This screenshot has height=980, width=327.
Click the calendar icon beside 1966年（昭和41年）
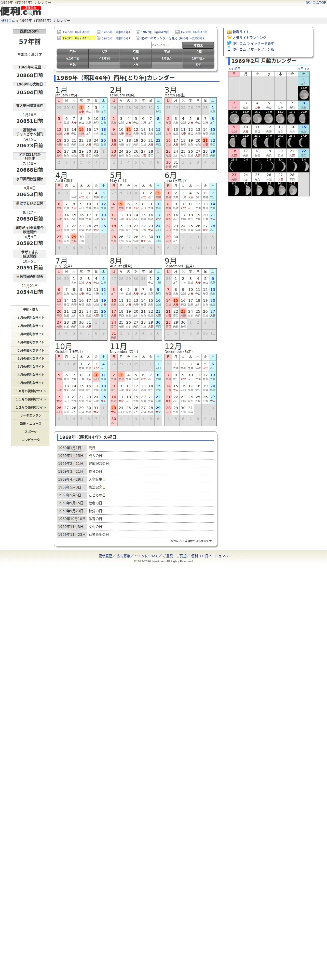point(99,32)
